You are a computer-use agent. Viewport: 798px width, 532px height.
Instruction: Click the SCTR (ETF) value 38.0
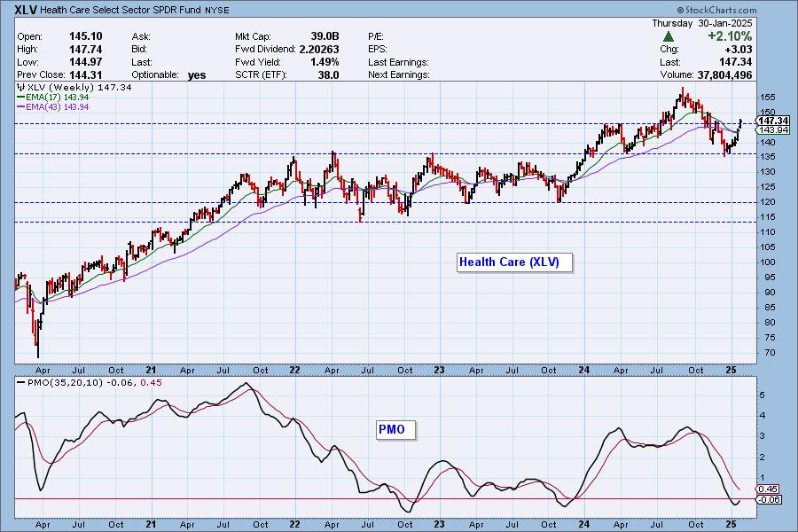coord(329,74)
